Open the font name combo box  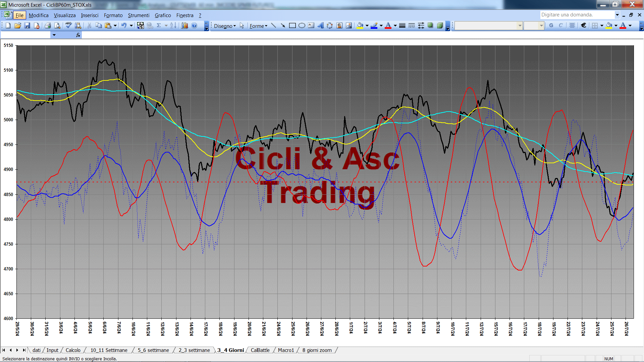coord(489,25)
